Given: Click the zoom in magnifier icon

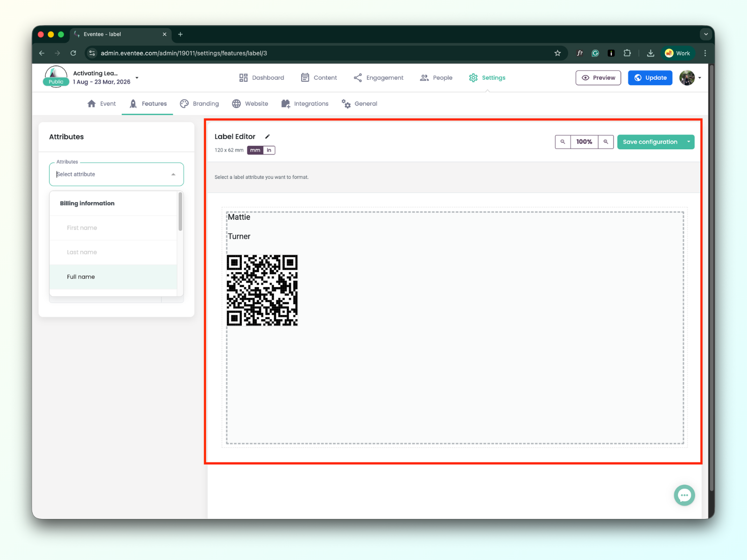Looking at the screenshot, I should pyautogui.click(x=606, y=142).
